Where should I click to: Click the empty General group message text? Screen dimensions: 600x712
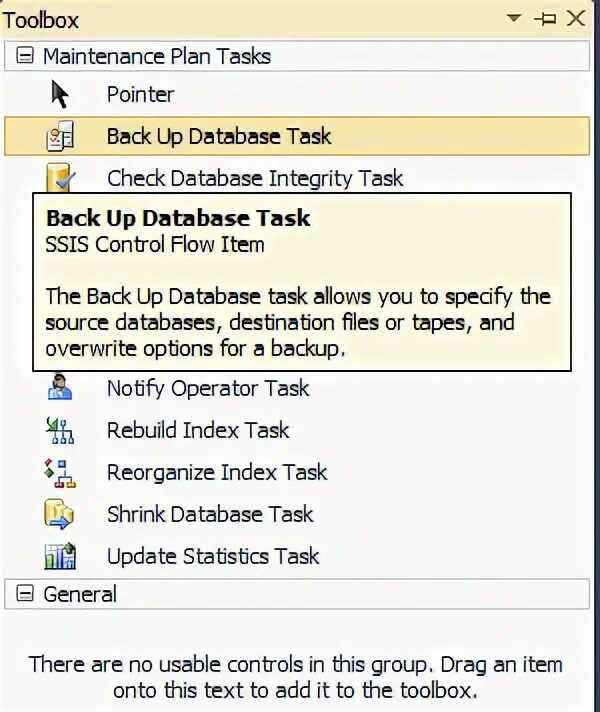click(296, 677)
